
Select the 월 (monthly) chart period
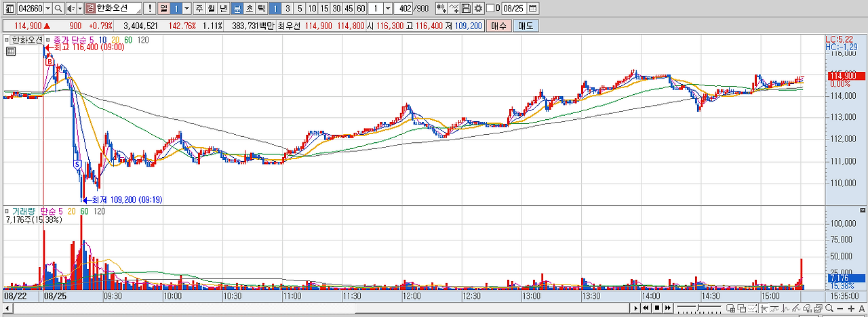click(211, 8)
